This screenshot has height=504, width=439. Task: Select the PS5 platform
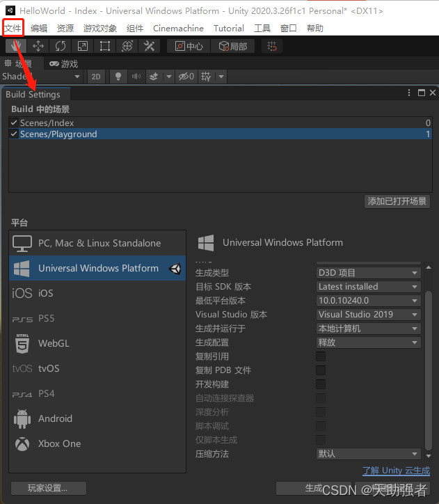97,318
